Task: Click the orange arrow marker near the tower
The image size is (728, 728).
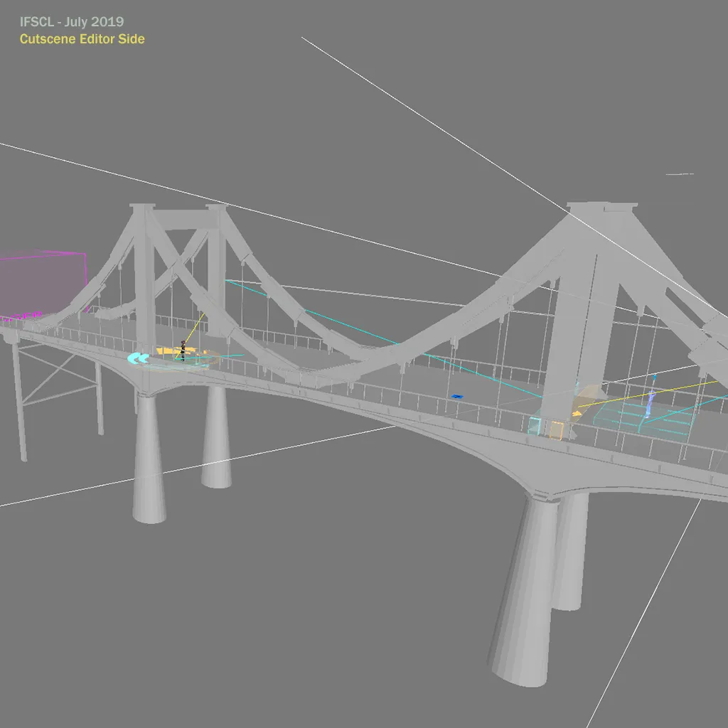Action: (577, 413)
